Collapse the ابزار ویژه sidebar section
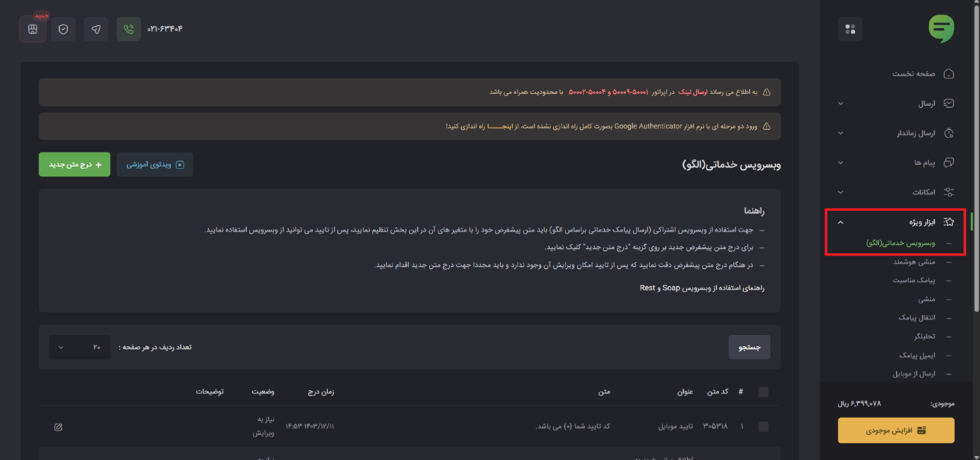 (840, 222)
